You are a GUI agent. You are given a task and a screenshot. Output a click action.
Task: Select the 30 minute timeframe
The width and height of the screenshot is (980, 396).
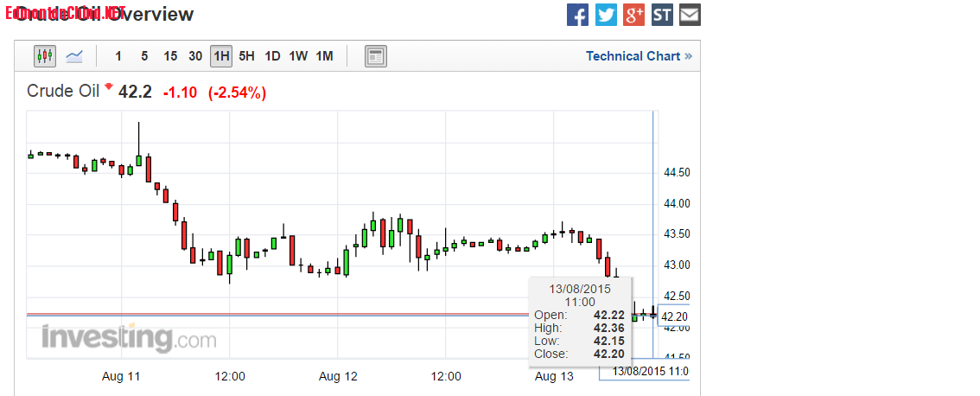tap(195, 56)
